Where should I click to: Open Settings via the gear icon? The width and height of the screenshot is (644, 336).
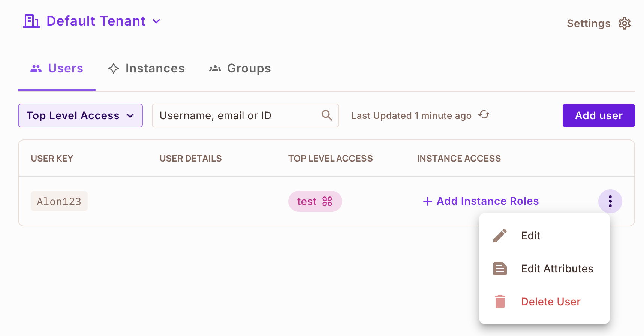pyautogui.click(x=624, y=23)
